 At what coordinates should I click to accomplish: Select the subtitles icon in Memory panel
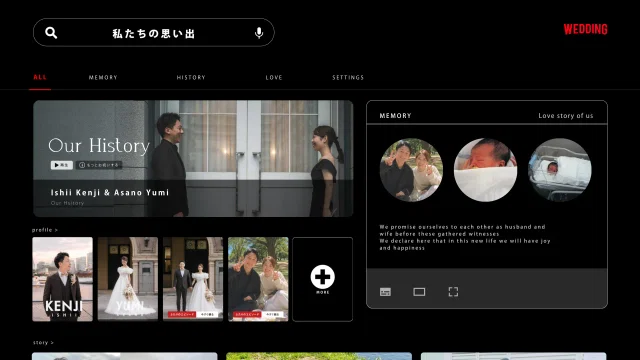385,292
